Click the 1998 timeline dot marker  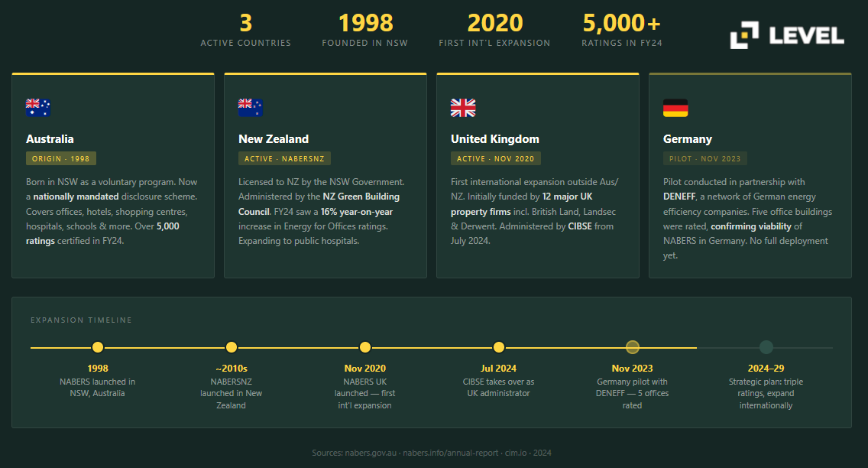[97, 347]
